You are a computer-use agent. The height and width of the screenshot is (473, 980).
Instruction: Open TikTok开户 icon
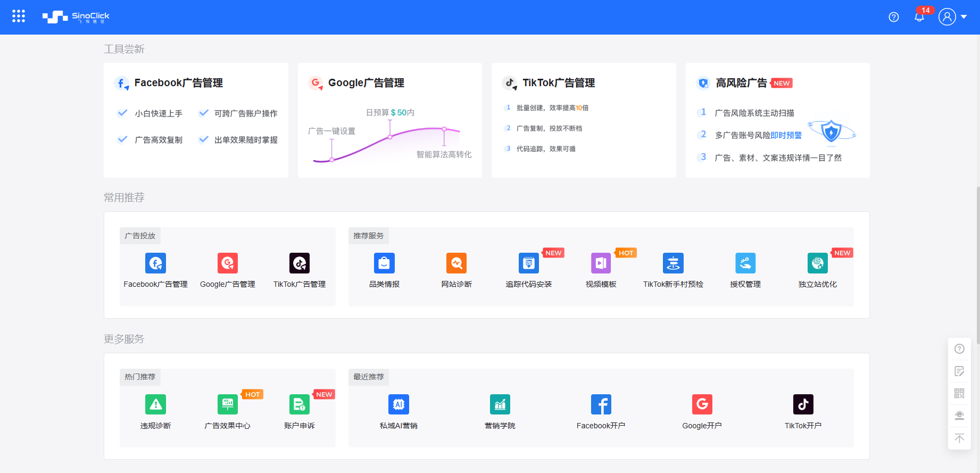pyautogui.click(x=803, y=404)
